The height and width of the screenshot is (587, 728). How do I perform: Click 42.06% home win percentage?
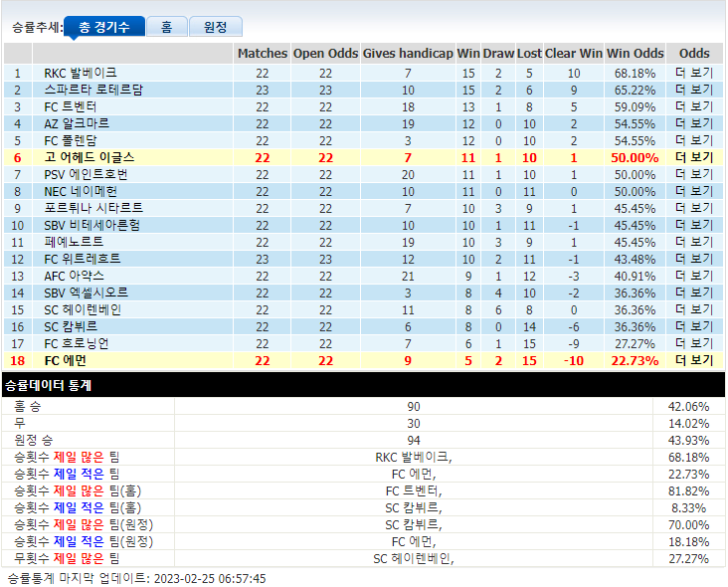[x=688, y=407]
